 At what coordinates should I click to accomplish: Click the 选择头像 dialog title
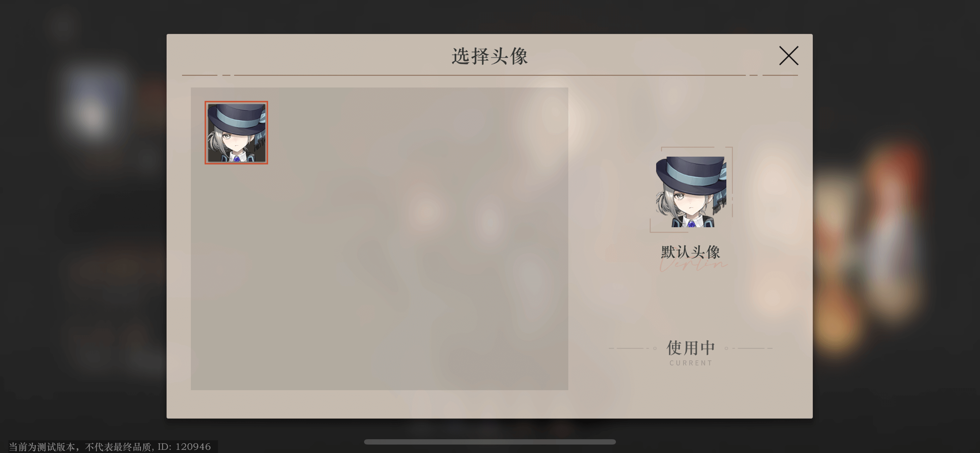[490, 56]
